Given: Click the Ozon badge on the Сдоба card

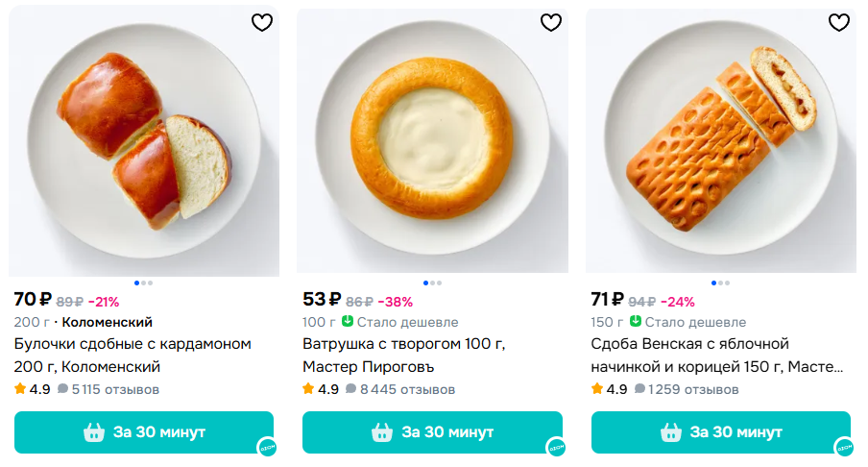Looking at the screenshot, I should coord(844,447).
